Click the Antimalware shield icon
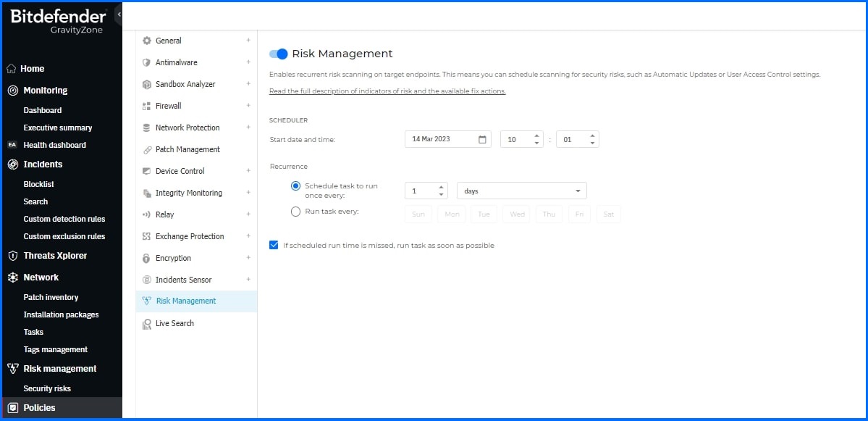Screen dimensions: 868x421 147,62
